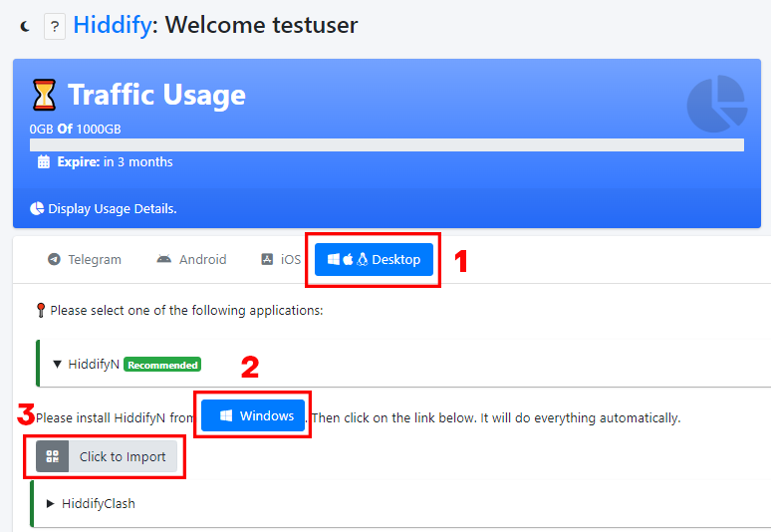The height and width of the screenshot is (532, 771).
Task: Click the pin icon before Please select
Action: pyautogui.click(x=41, y=310)
